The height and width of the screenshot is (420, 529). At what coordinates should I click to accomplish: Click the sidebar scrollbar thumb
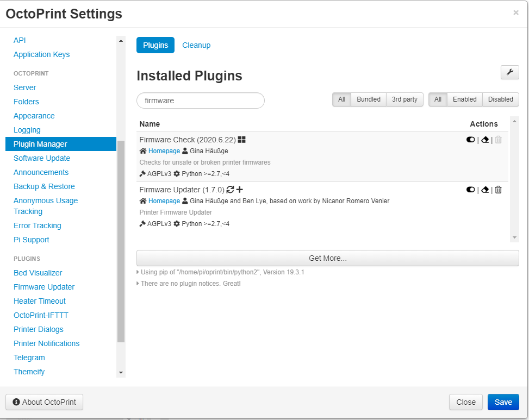click(x=121, y=241)
